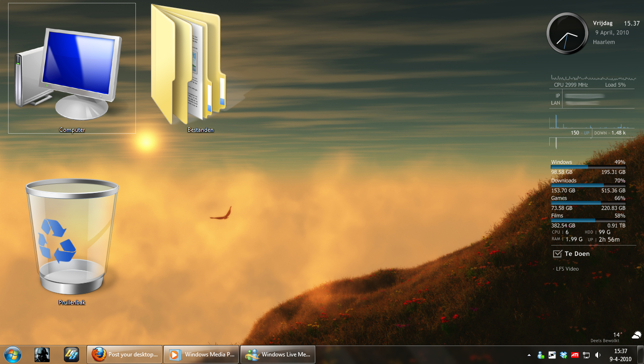This screenshot has width=644, height=364.
Task: Click the '1.48 k' download speed value
Action: point(618,133)
